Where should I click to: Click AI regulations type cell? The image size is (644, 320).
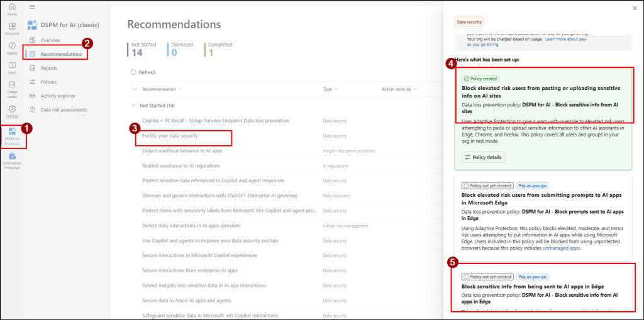tap(336, 166)
